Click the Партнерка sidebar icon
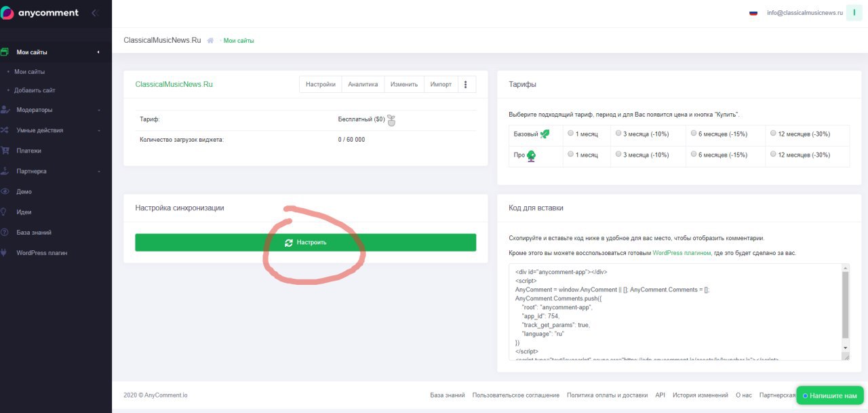Screen dimensions: 868x413 5,171
